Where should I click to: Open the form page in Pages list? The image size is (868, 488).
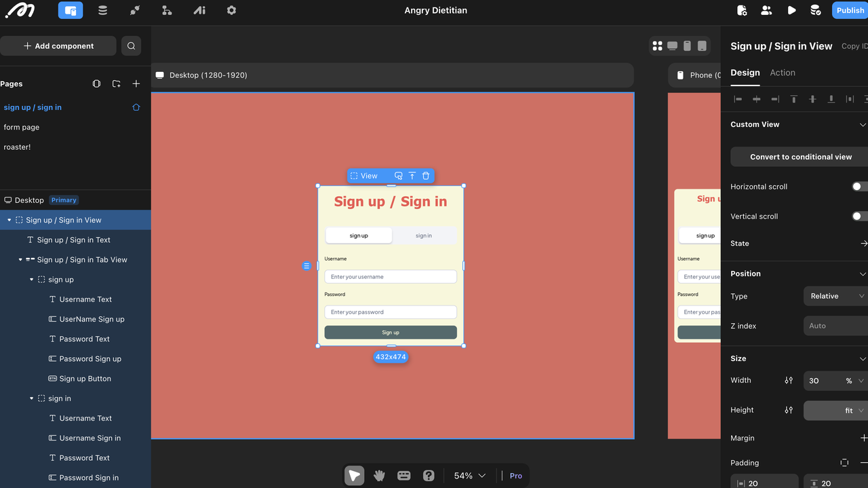(22, 127)
